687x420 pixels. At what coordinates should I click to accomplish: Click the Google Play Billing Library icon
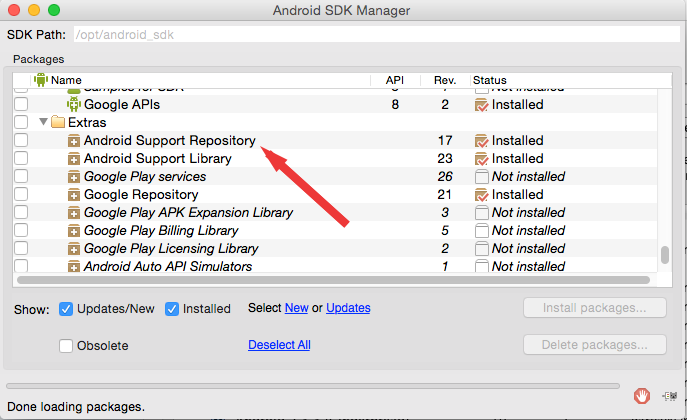[x=74, y=231]
